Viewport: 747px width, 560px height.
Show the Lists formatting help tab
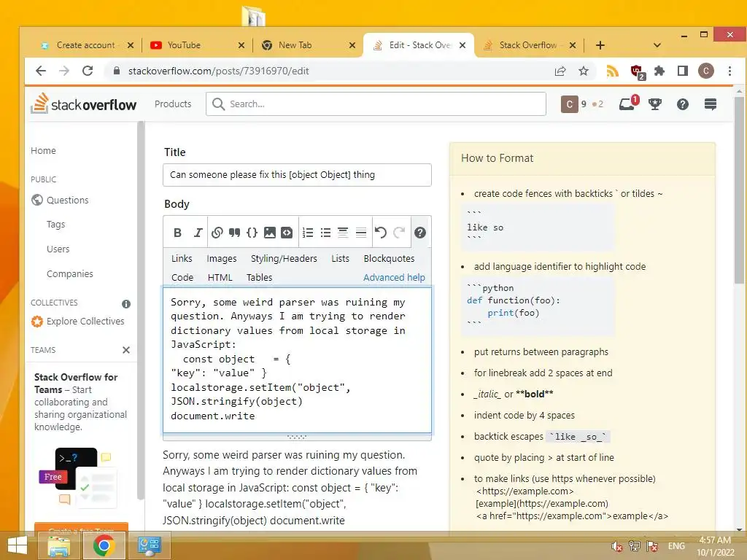340,258
